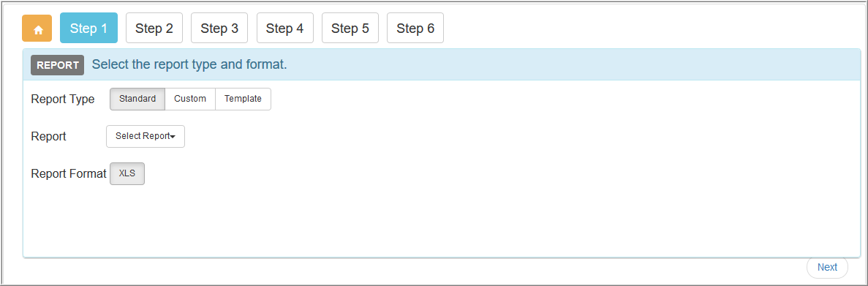The image size is (868, 286).
Task: Select the XLS report format
Action: tap(127, 173)
